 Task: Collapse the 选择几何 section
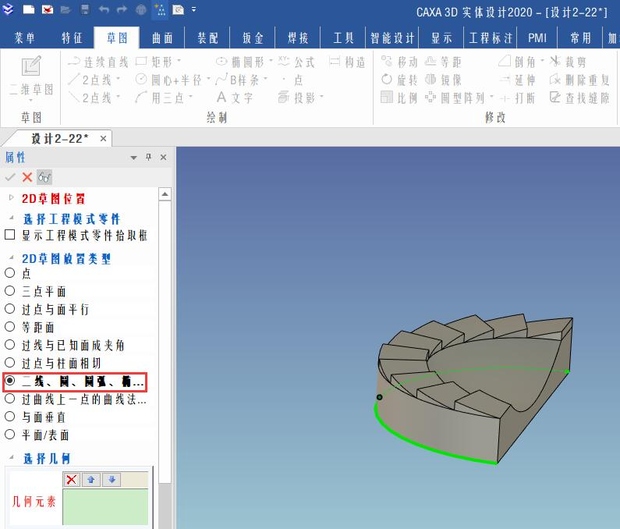coord(11,457)
